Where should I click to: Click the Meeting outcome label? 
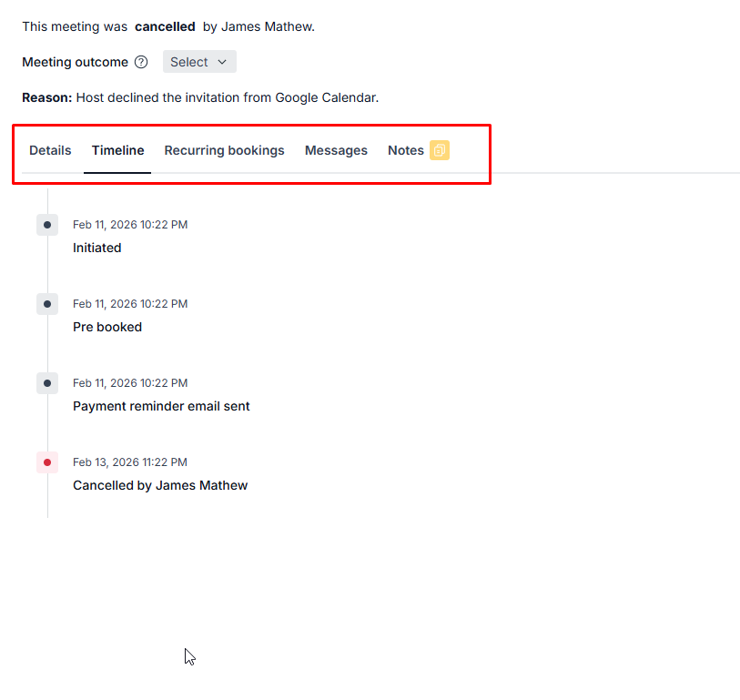pyautogui.click(x=75, y=62)
